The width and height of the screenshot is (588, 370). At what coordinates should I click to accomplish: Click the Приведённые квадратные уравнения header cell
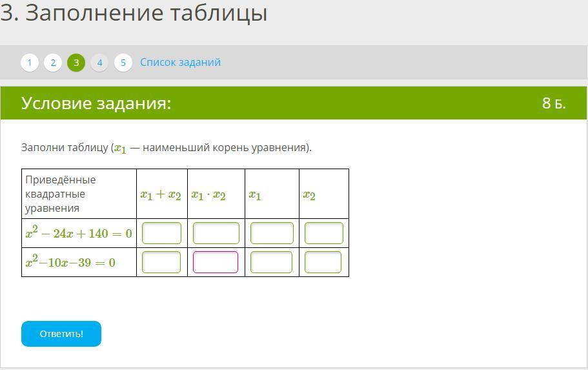pos(79,194)
